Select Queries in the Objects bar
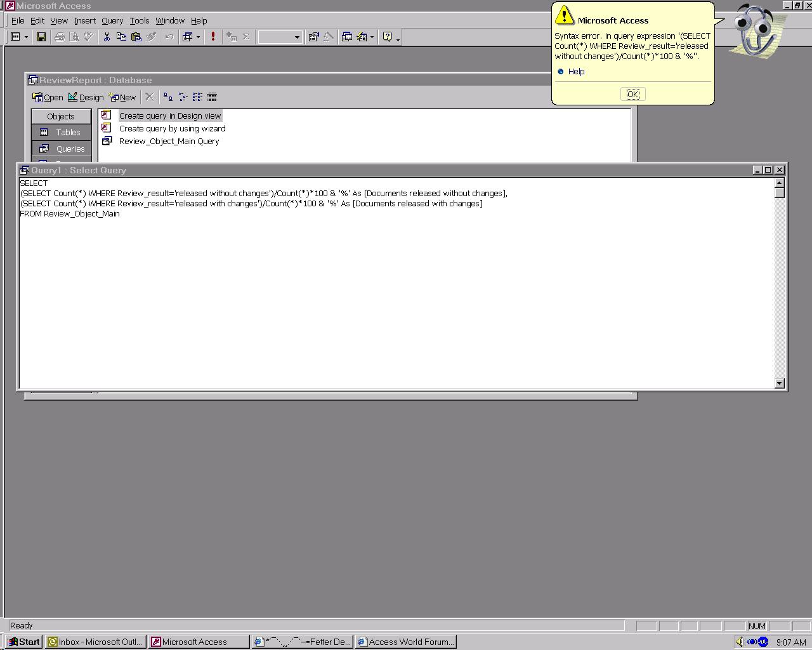This screenshot has height=650, width=812. click(61, 149)
